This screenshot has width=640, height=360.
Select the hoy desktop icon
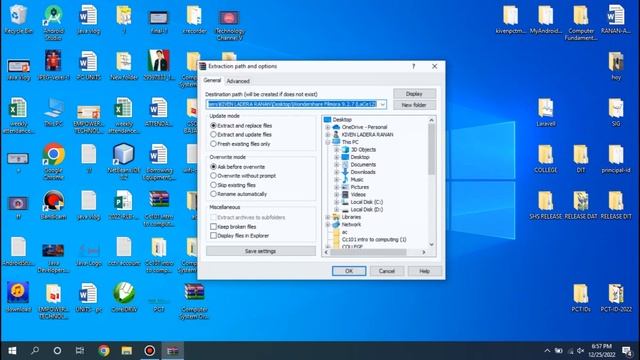616,65
